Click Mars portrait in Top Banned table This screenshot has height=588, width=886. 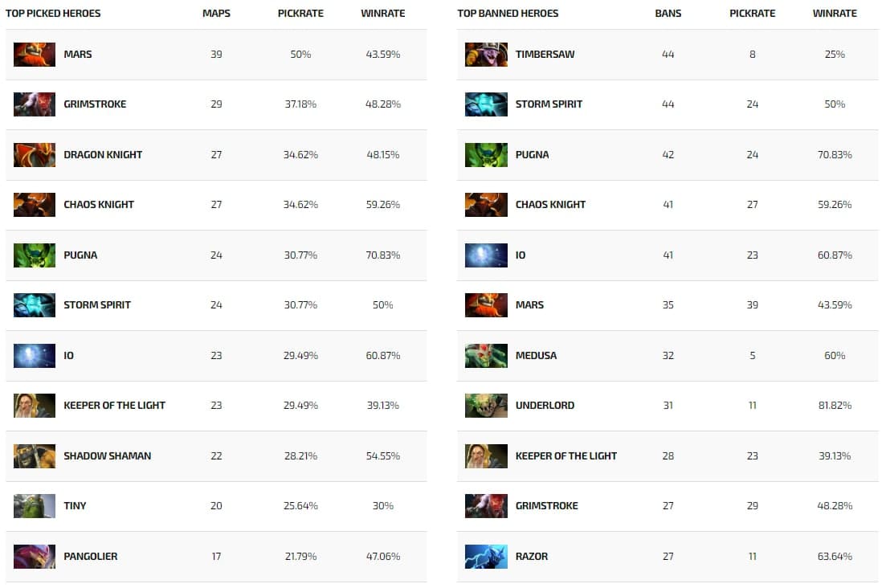point(486,305)
